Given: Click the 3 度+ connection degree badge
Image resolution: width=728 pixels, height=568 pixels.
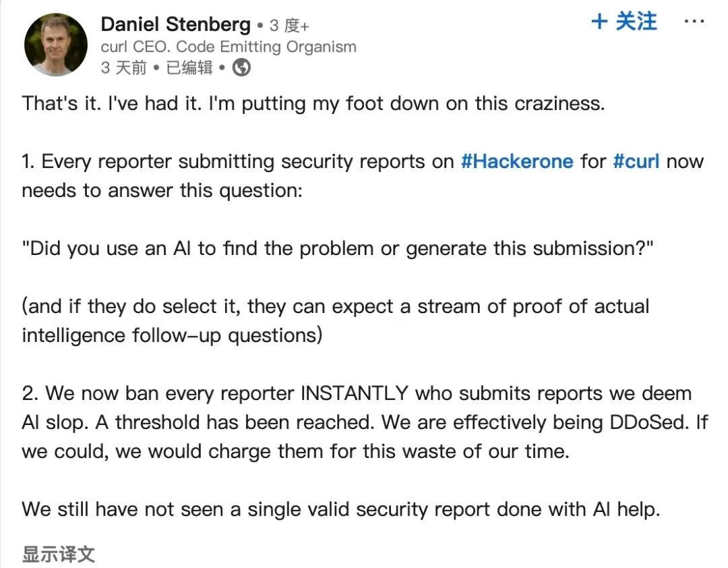Looking at the screenshot, I should [x=289, y=26].
